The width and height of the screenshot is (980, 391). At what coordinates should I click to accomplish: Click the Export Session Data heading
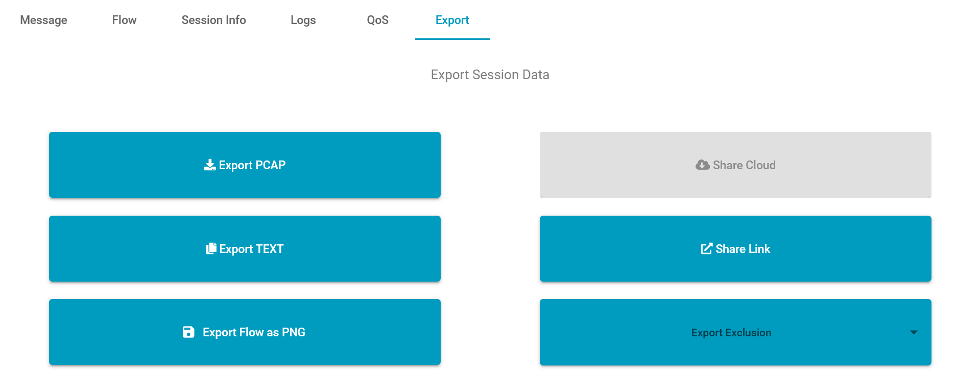490,75
